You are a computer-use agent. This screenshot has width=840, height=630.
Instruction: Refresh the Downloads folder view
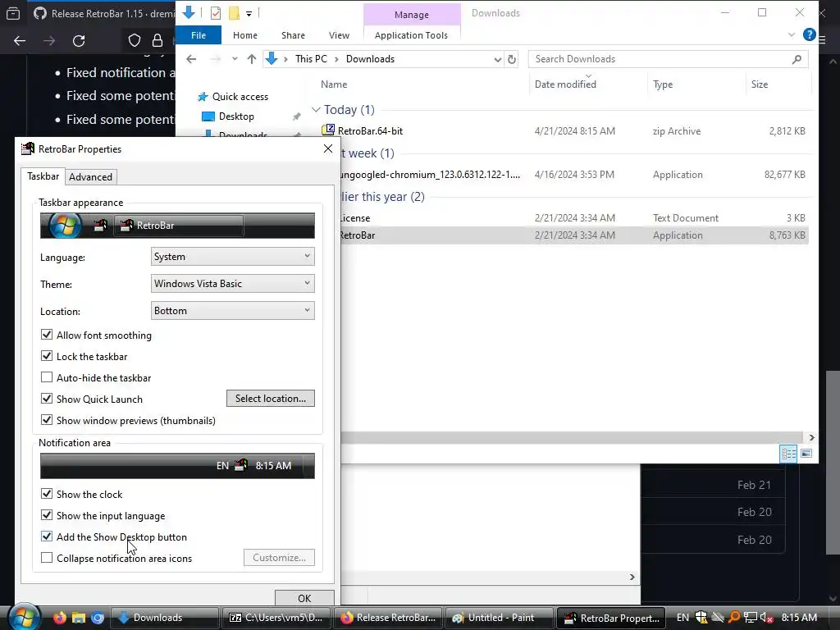click(x=512, y=59)
